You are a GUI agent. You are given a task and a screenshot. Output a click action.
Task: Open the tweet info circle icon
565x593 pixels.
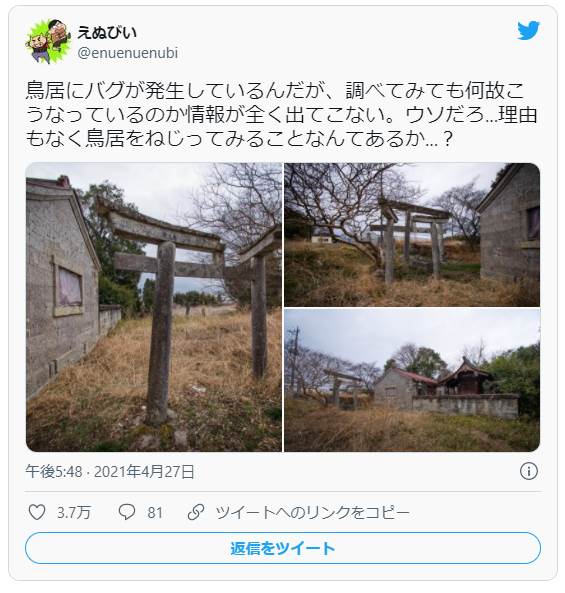pos(528,471)
